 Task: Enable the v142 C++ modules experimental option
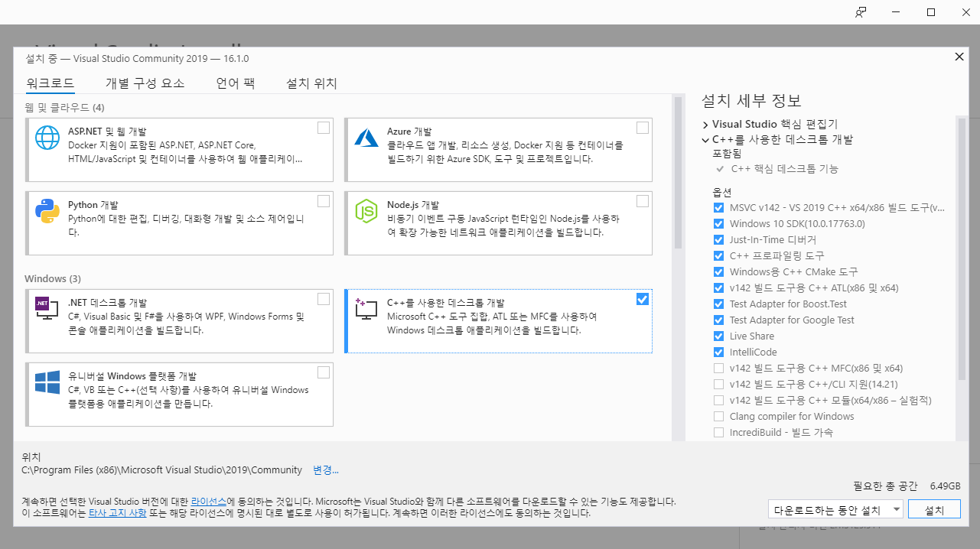(x=718, y=401)
